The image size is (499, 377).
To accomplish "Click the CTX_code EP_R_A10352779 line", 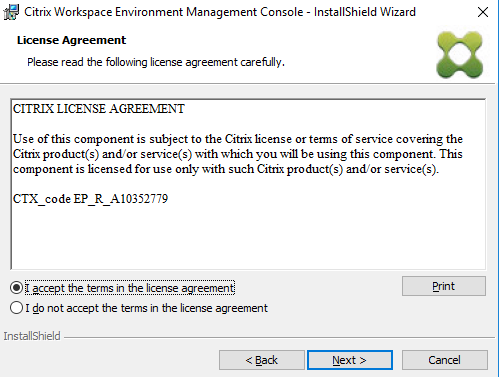I will (x=90, y=199).
